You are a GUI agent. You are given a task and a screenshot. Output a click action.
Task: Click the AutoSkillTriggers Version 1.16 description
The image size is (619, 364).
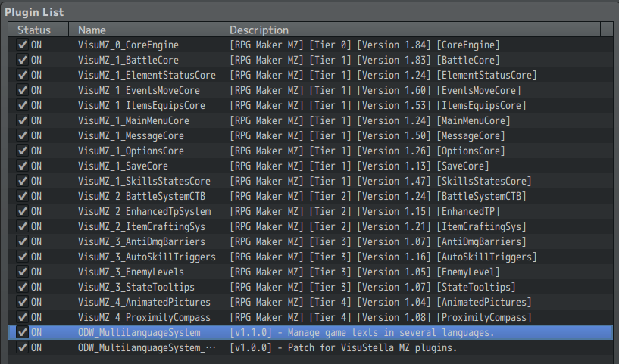(x=383, y=257)
